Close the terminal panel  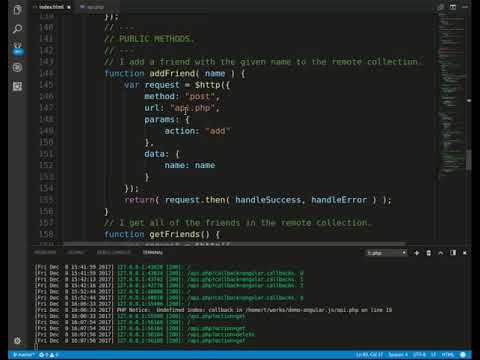click(x=465, y=253)
